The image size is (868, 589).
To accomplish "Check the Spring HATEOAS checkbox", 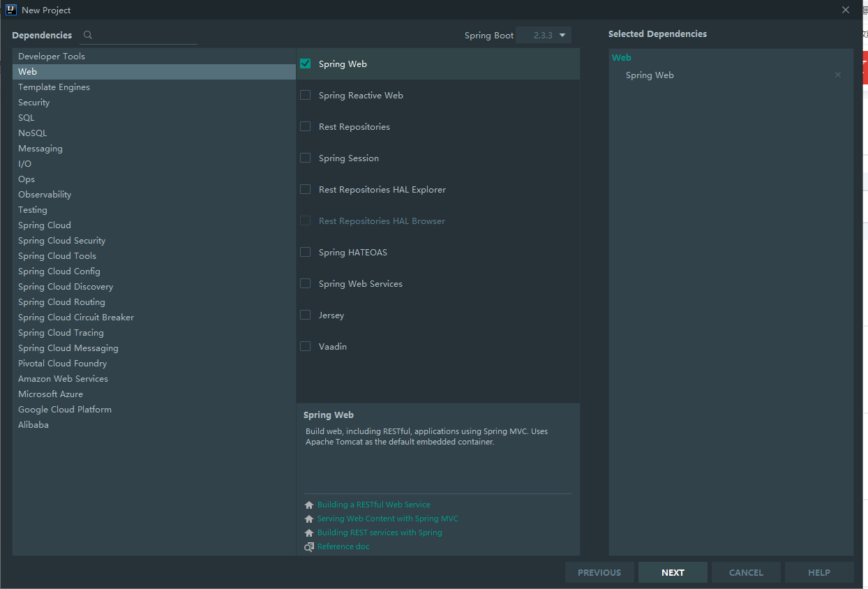I will coord(305,252).
